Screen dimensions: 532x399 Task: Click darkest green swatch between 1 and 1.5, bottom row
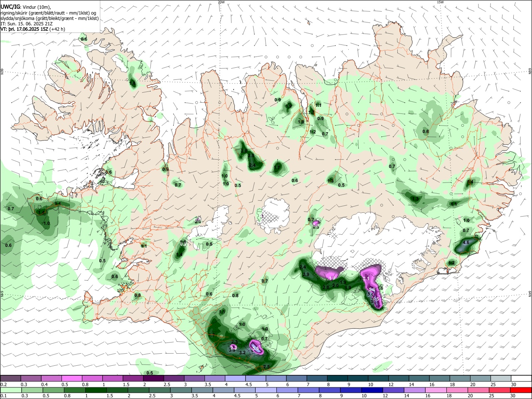coord(96,390)
